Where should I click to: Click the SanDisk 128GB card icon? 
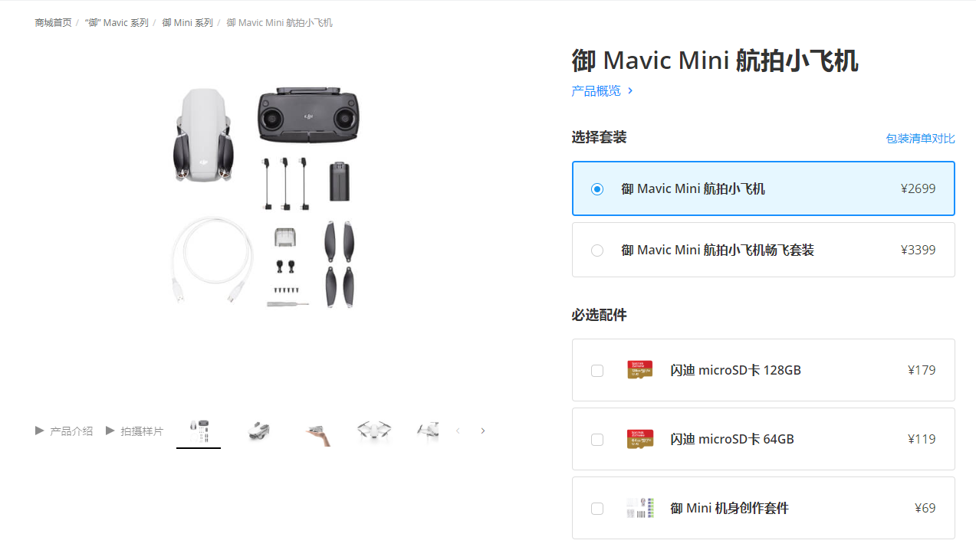pyautogui.click(x=639, y=370)
